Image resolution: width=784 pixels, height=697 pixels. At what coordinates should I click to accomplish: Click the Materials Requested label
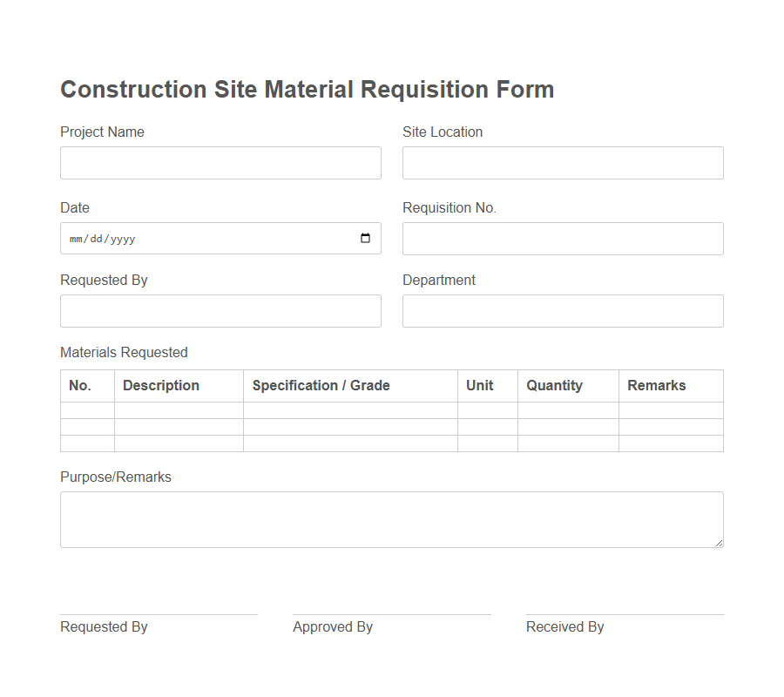click(x=124, y=352)
